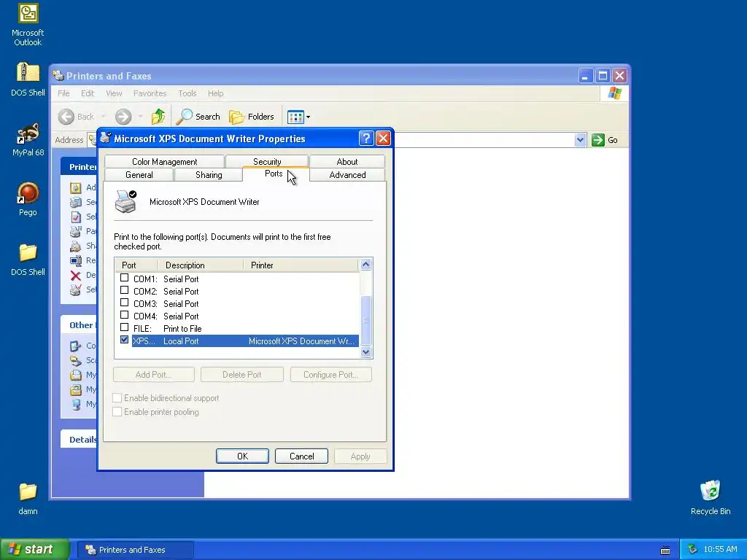Click the Forward arrow in Printers and Faxes toolbar
The height and width of the screenshot is (560, 747).
pos(123,117)
